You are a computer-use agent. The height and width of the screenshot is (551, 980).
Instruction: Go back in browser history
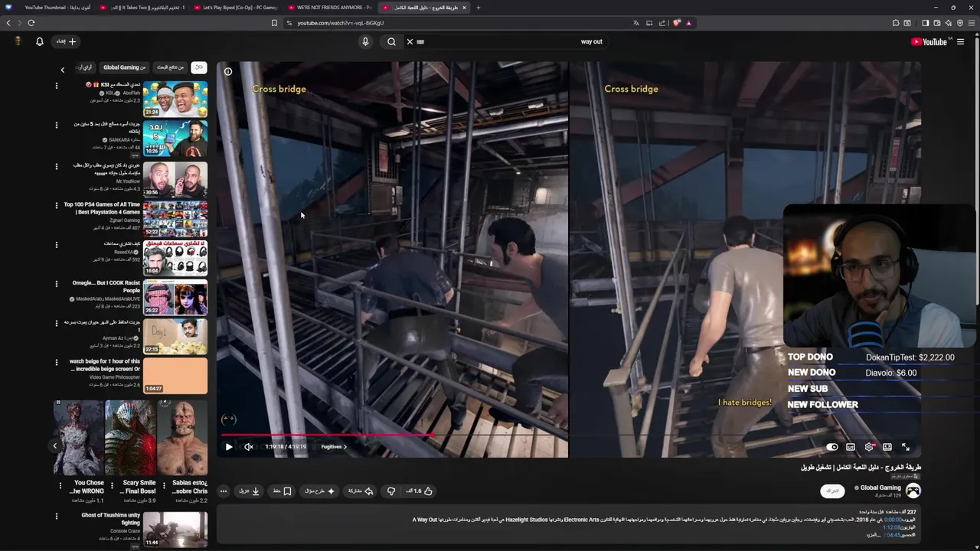[x=8, y=23]
